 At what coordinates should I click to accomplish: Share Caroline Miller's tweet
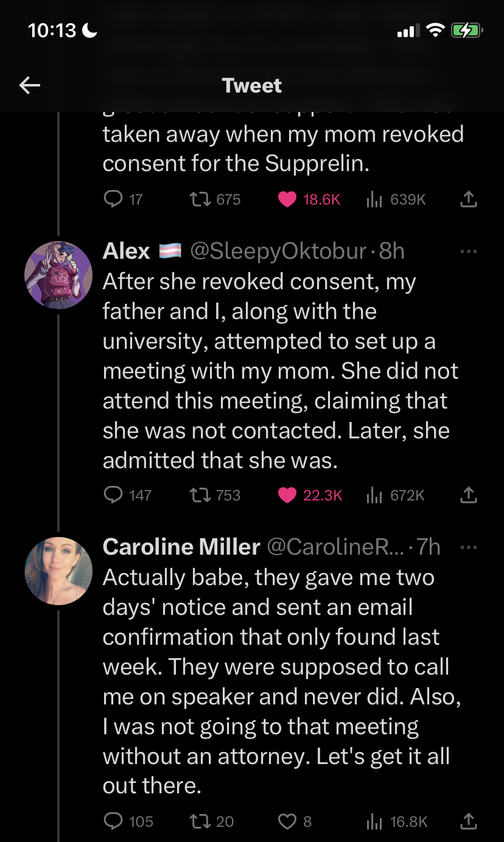(x=468, y=822)
